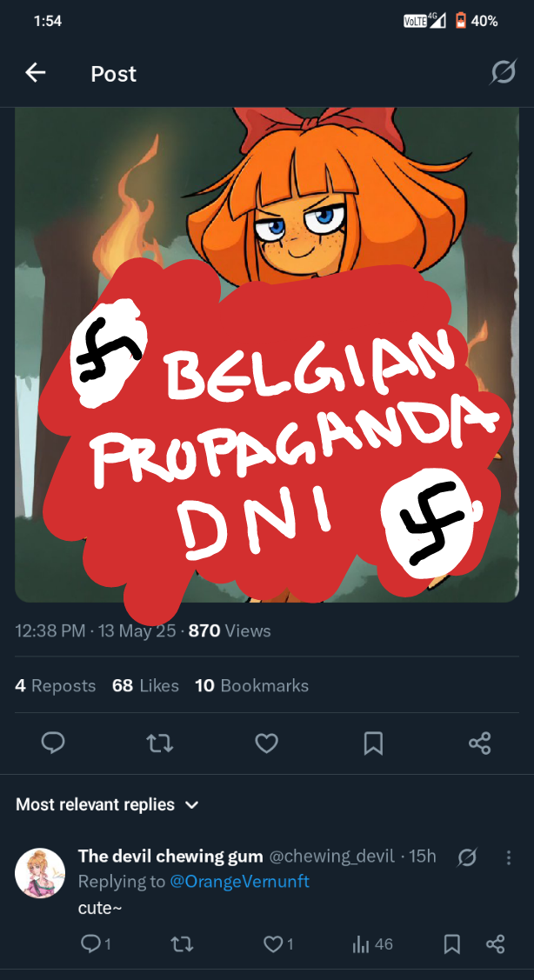Open the 10 Bookmarks count
Viewport: 534px width, 980px height.
pyautogui.click(x=252, y=685)
